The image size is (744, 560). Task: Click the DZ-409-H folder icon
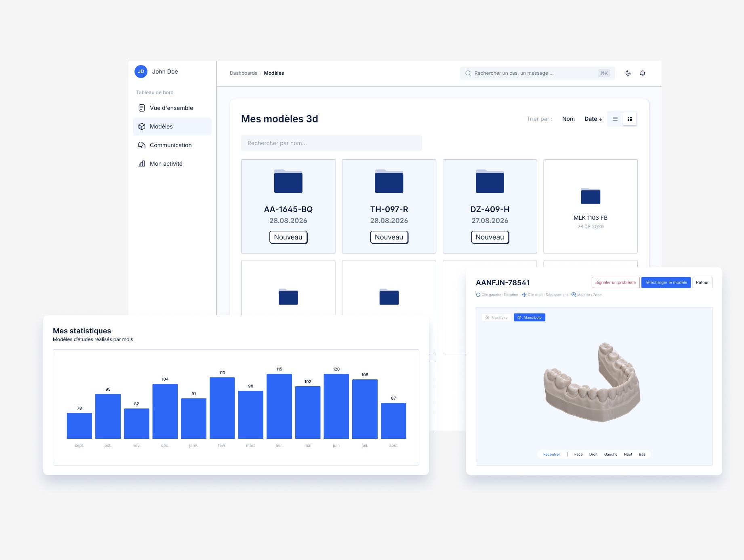pos(490,181)
